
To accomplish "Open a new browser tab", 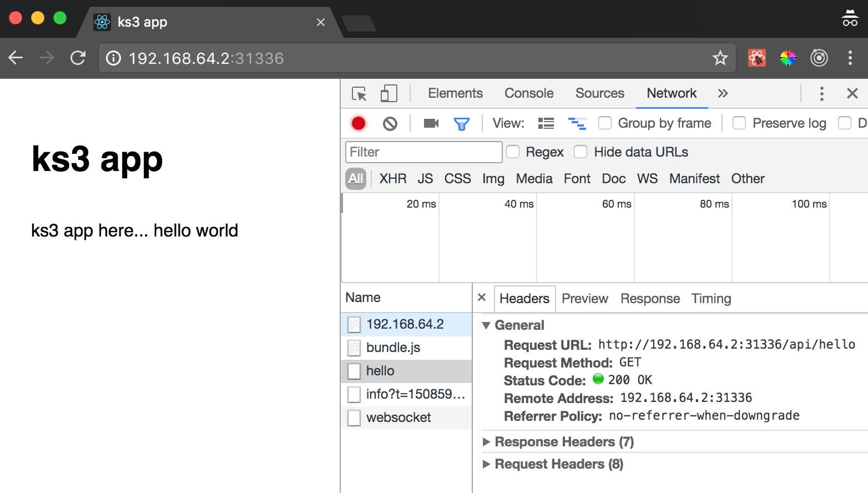I will 359,23.
